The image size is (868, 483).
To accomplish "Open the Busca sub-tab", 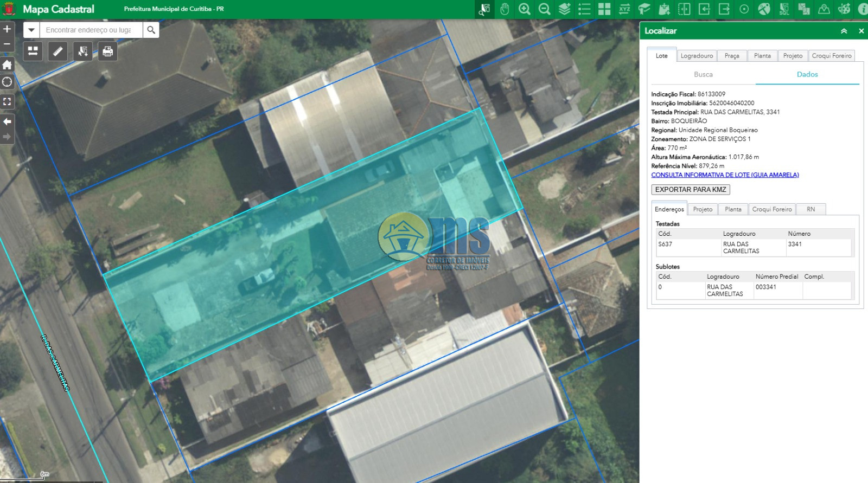I will (703, 74).
